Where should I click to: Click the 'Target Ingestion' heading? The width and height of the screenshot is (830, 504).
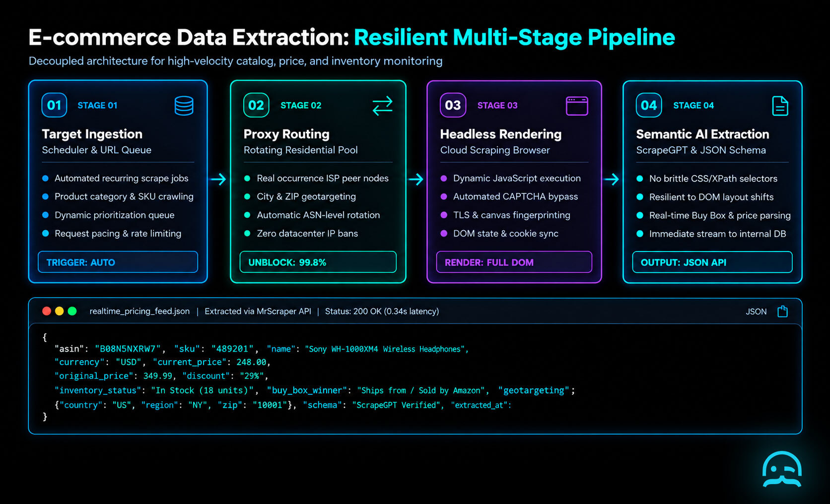(x=92, y=134)
